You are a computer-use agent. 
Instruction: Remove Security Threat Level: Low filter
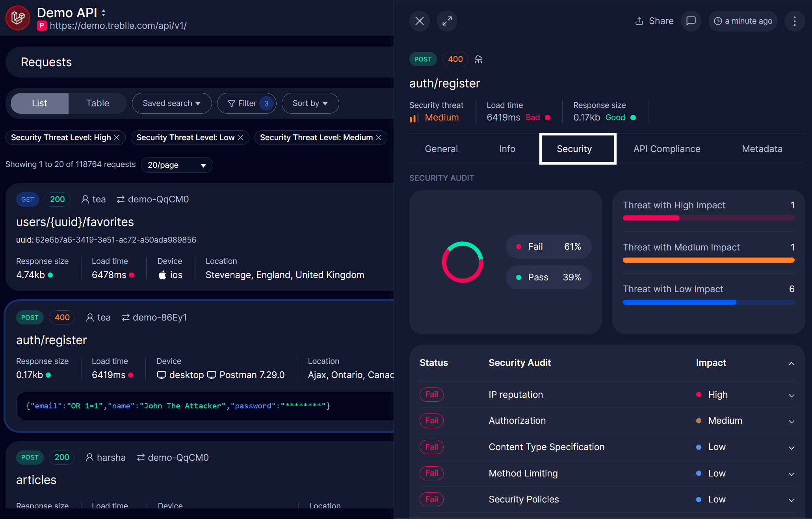pos(241,137)
